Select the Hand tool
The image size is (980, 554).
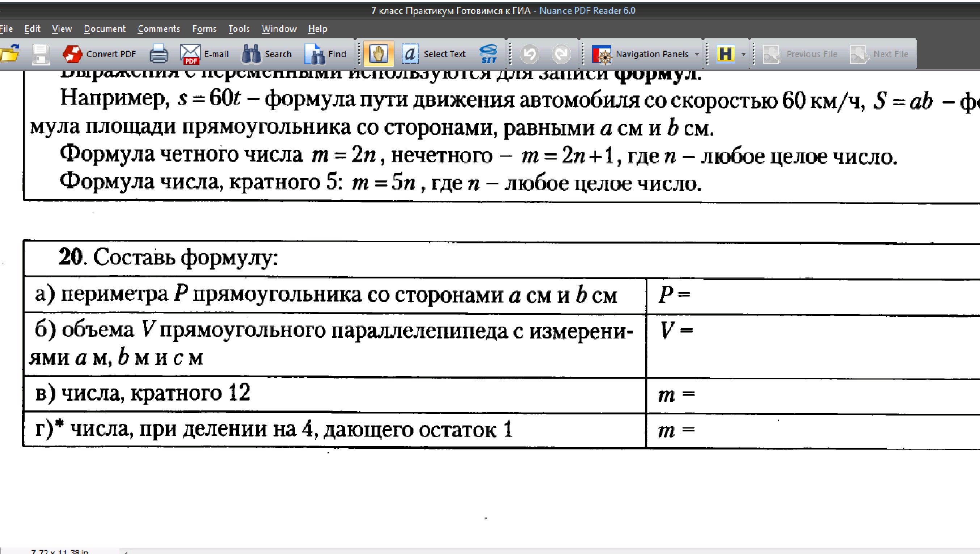point(378,54)
